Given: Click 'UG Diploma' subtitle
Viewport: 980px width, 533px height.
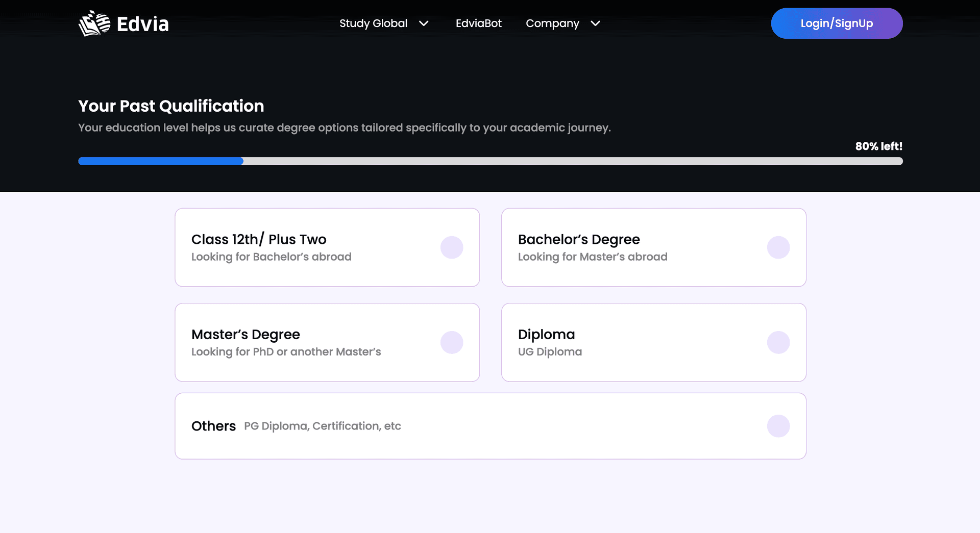Looking at the screenshot, I should point(550,351).
